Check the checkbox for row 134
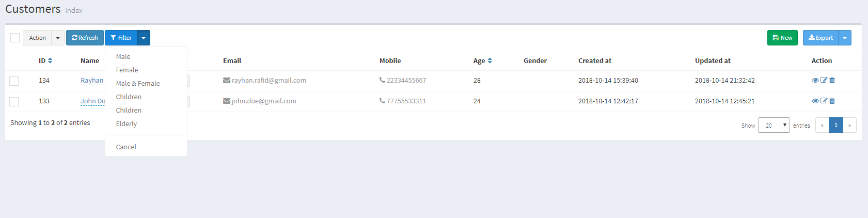 coord(14,81)
